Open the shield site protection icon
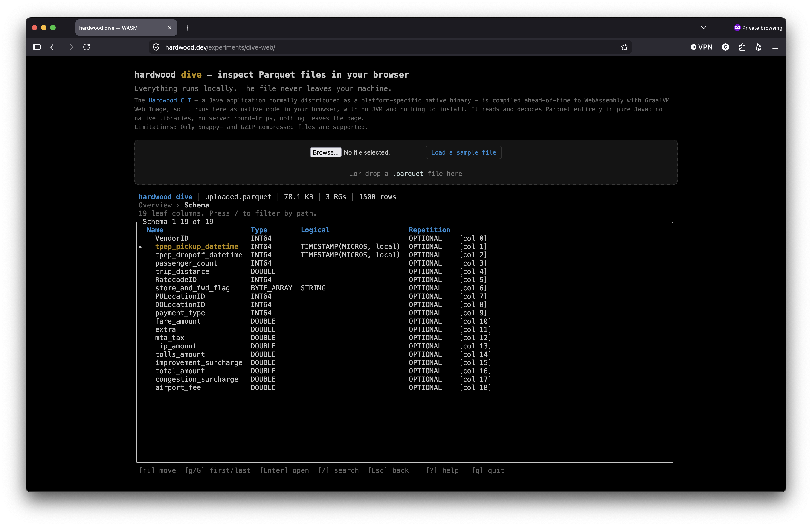The width and height of the screenshot is (812, 526). click(x=156, y=47)
